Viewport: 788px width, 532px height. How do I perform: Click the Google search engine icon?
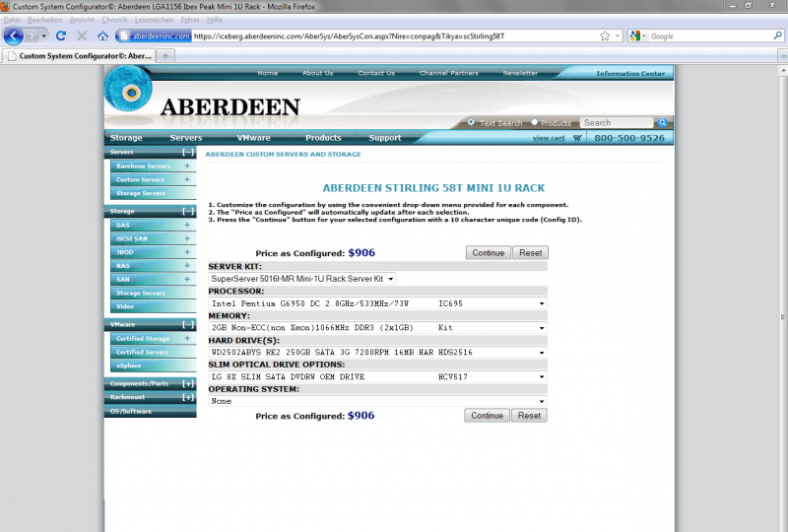634,35
